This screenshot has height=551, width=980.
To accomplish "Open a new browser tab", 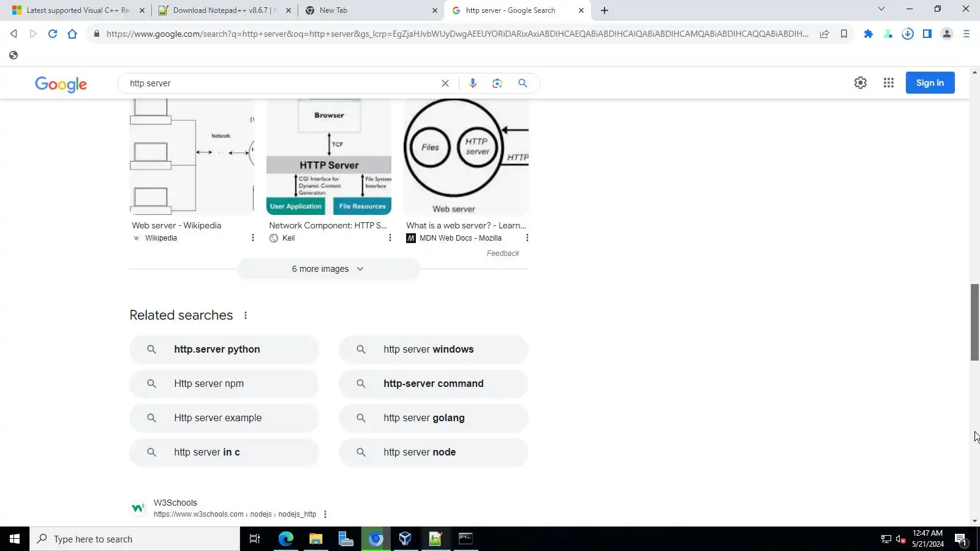I will click(x=605, y=10).
